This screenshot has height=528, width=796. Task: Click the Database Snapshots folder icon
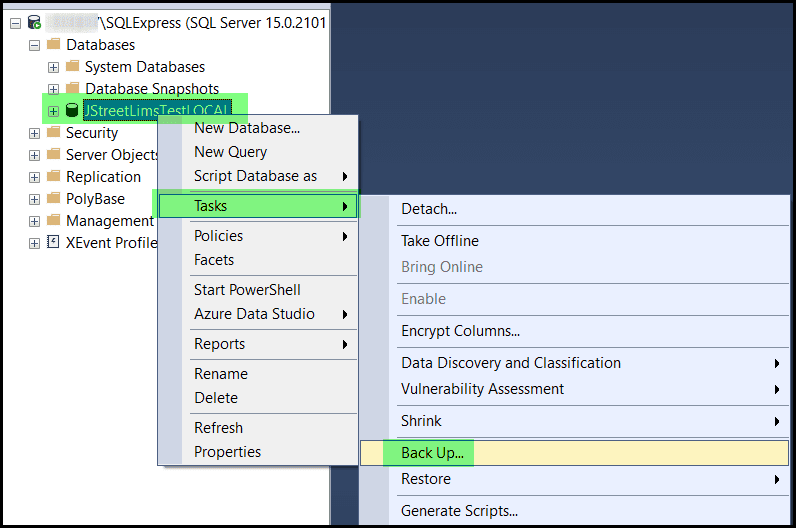73,88
